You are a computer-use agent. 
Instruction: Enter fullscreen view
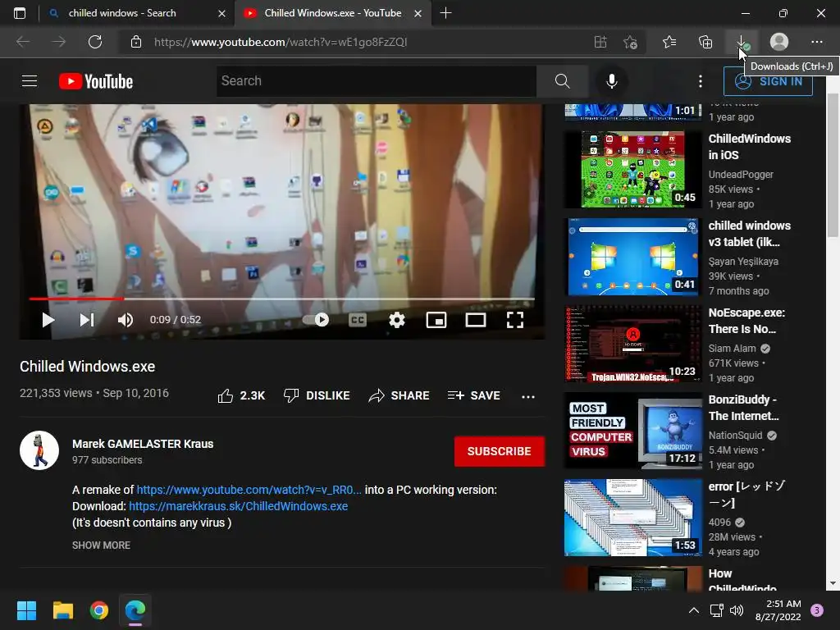[x=515, y=320]
